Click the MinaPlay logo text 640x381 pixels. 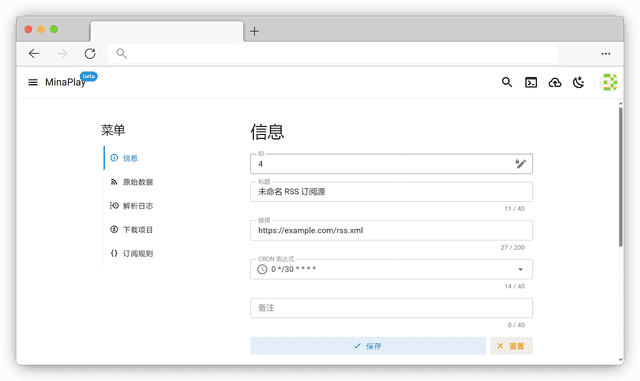pos(65,82)
